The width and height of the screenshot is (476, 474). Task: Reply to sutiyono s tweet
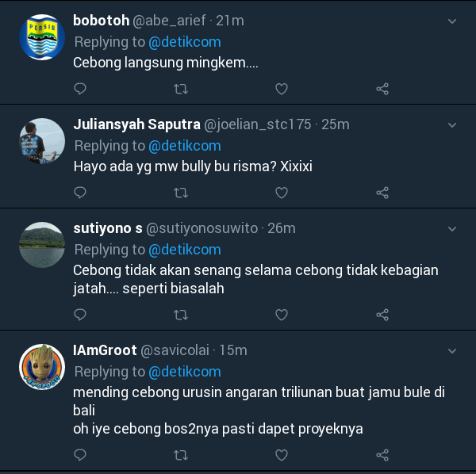point(80,315)
